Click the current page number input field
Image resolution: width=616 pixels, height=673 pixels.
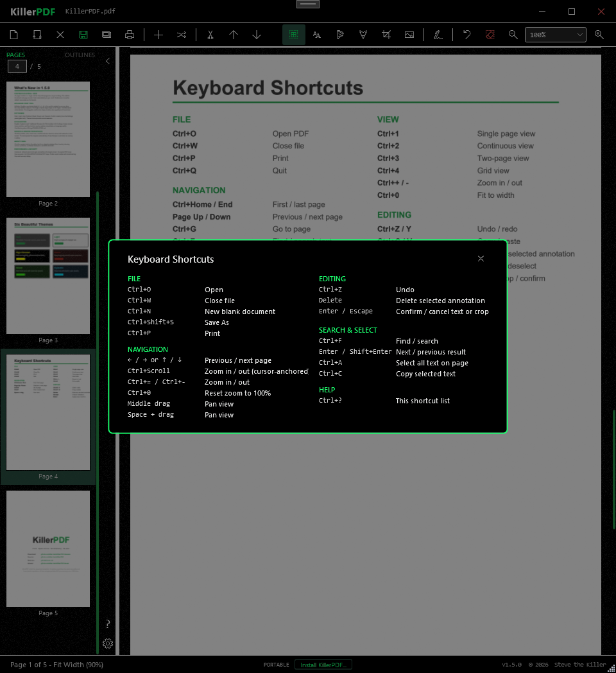pyautogui.click(x=17, y=67)
